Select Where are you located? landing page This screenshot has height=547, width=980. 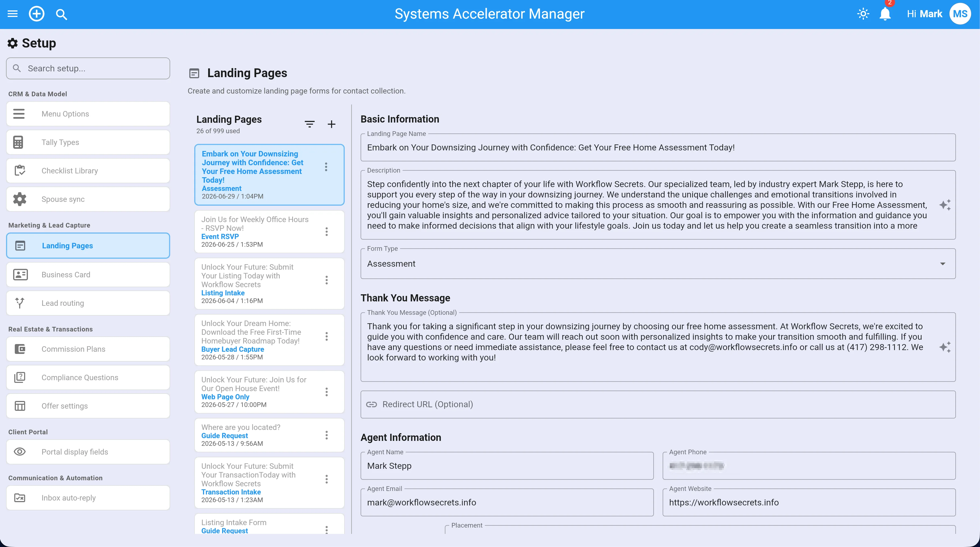269,435
